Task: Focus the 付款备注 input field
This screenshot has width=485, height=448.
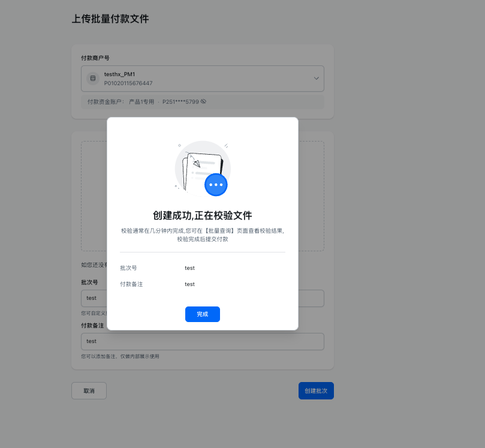Action: point(202,341)
